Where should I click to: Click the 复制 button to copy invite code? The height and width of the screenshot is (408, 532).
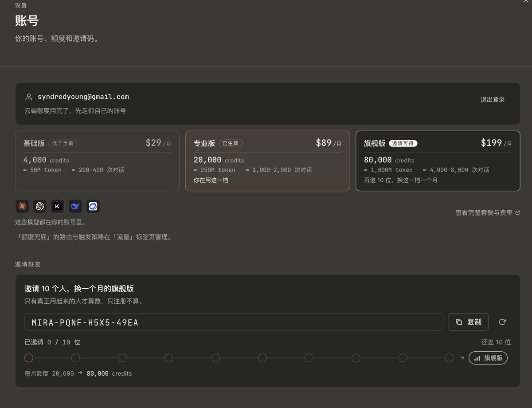coord(468,322)
